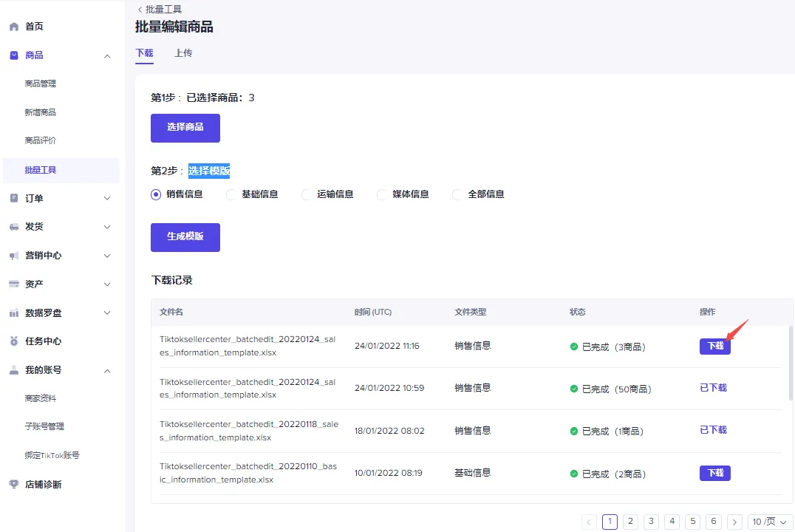Switch to the 上传 tab
795x532 pixels.
tap(183, 53)
